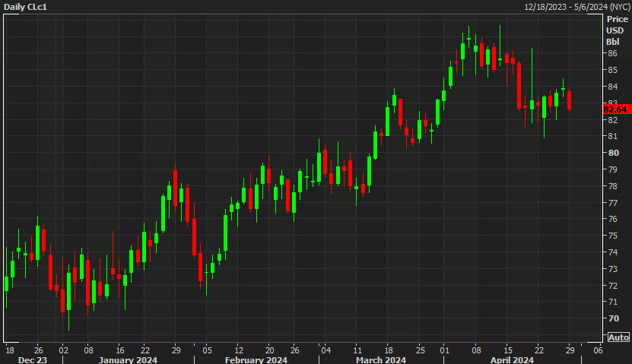Select the March 2024 month label
The height and width of the screenshot is (364, 632).
click(x=380, y=359)
